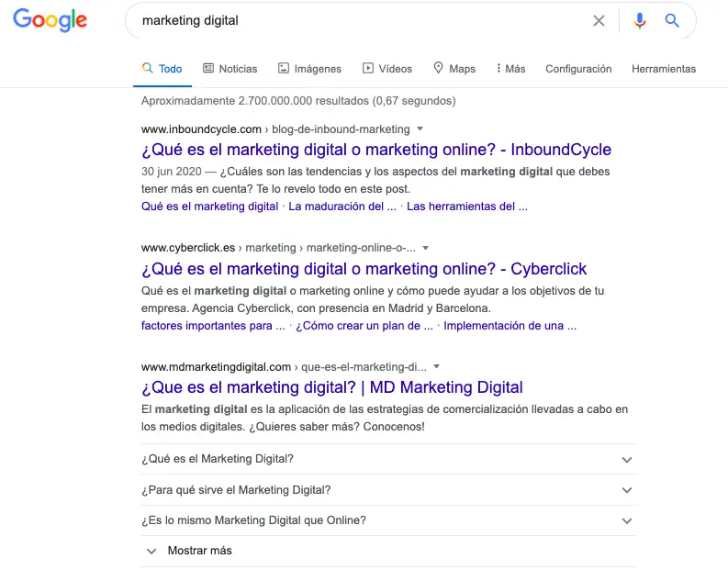Open the Más options menu
Image resolution: width=728 pixels, height=570 pixels.
pyautogui.click(x=510, y=69)
